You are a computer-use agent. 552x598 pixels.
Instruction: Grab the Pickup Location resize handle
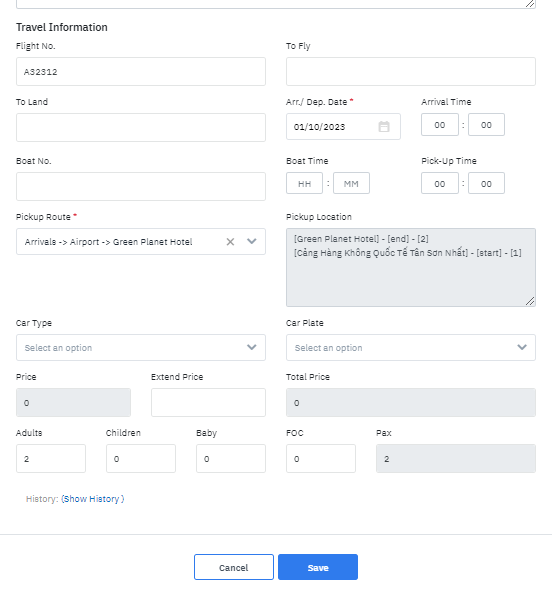530,301
